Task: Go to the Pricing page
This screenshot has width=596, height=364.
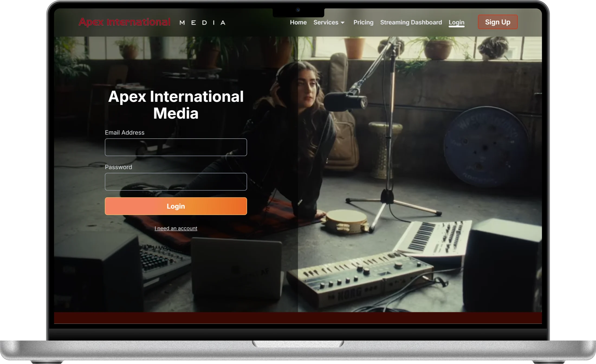Action: click(363, 22)
